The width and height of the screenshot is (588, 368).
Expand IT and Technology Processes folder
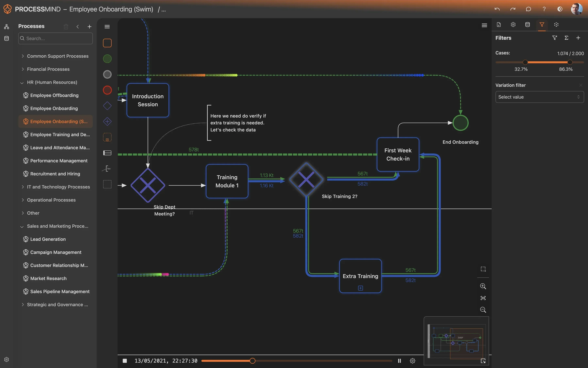[23, 187]
